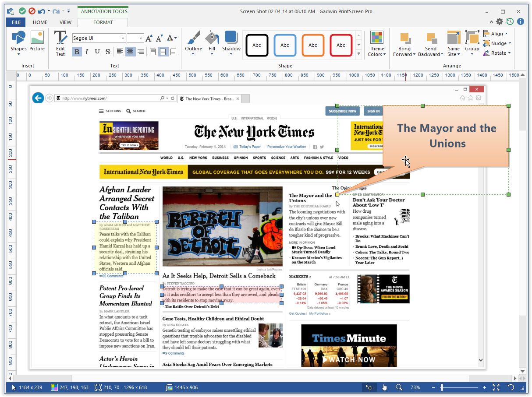Apply the red outlined Abc shape style
The image size is (532, 397).
coord(341,45)
